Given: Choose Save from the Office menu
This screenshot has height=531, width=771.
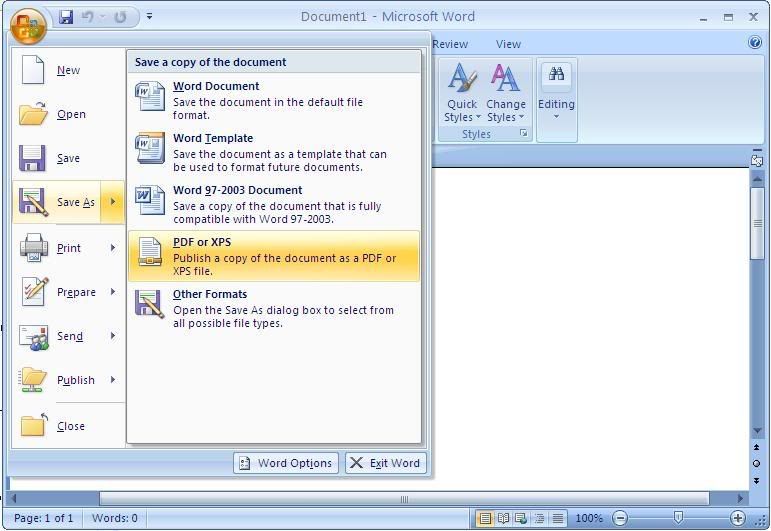Looking at the screenshot, I should (x=68, y=158).
